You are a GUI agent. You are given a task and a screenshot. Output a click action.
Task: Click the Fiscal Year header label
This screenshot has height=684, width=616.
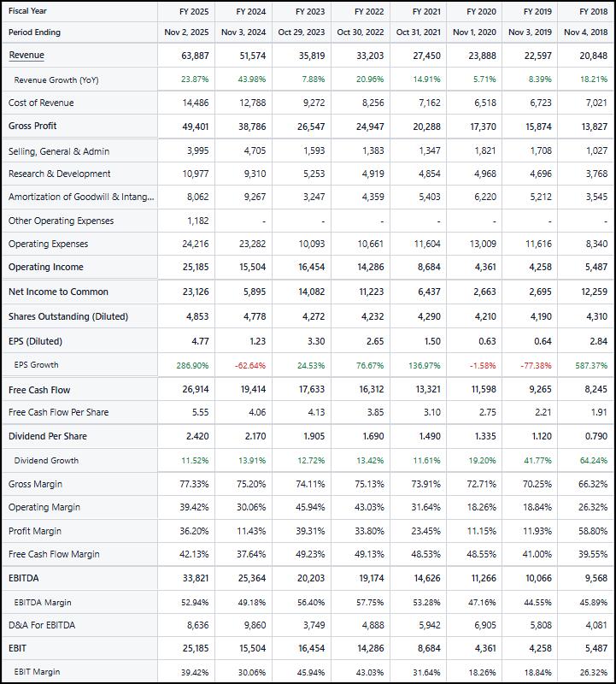27,11
